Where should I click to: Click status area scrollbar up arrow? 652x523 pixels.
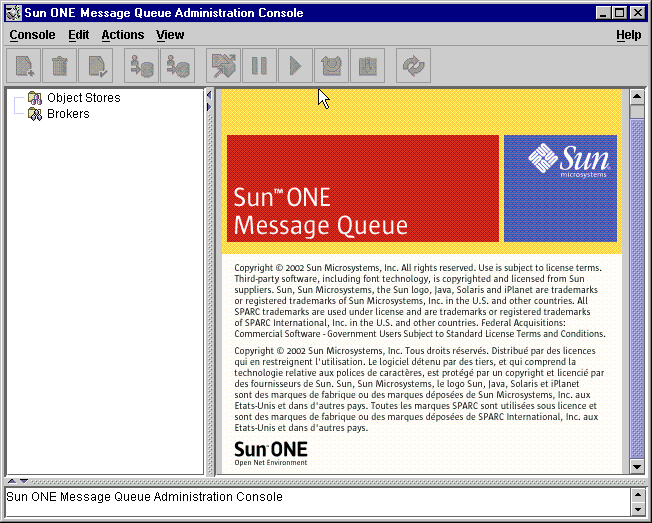click(637, 495)
